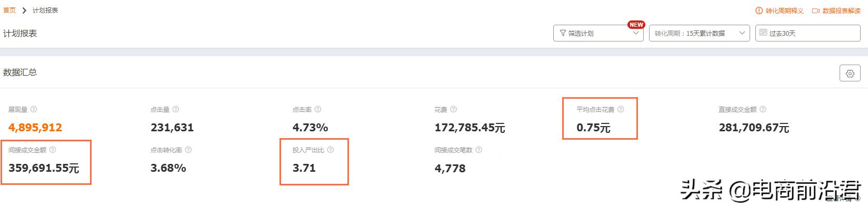Select the 展现量 metric value
Image resolution: width=868 pixels, height=208 pixels.
(35, 127)
